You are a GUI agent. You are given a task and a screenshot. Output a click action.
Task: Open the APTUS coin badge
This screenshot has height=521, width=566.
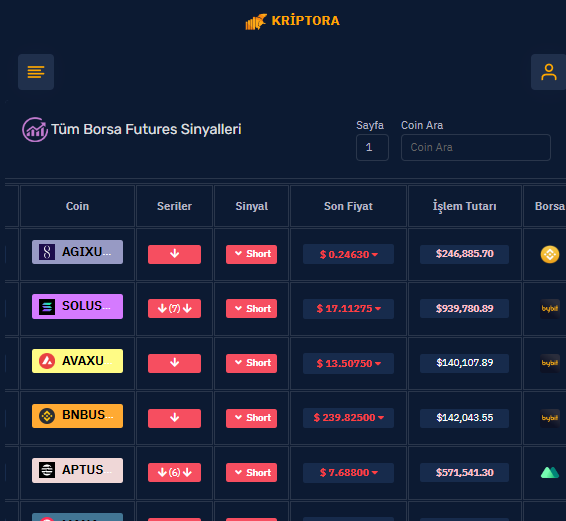click(77, 470)
